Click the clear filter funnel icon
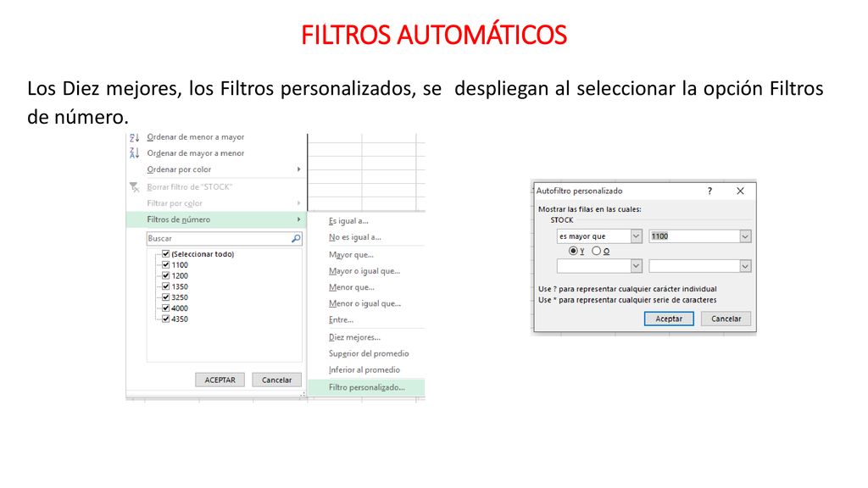Viewport: 868px width, 488px height. click(x=135, y=187)
